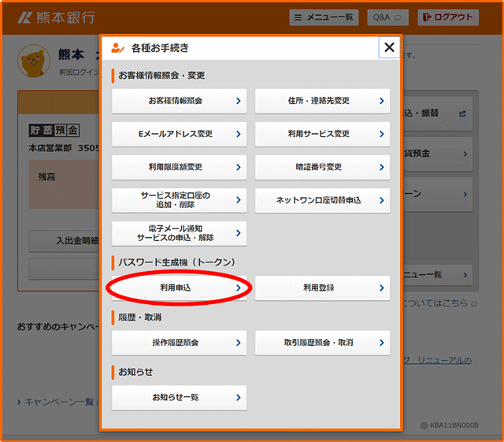
Task: Click the logout door icon
Action: click(427, 17)
